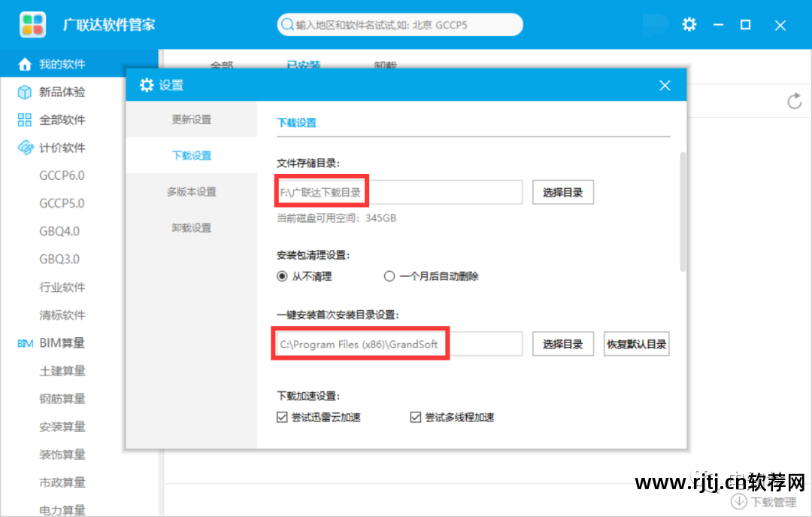Screen dimensions: 812x517
Task: Click the GrandSoft install path field
Action: (x=399, y=344)
